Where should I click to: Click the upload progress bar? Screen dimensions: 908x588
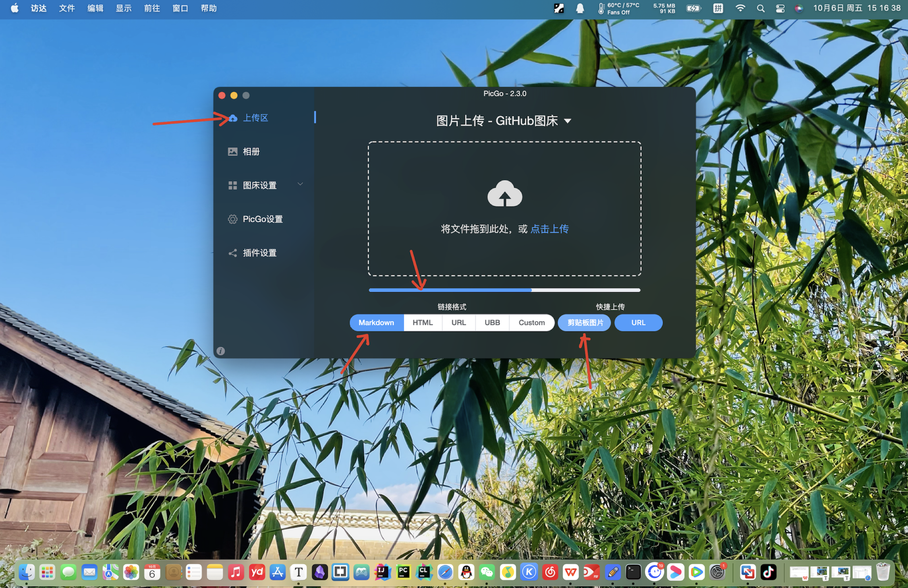(x=504, y=290)
